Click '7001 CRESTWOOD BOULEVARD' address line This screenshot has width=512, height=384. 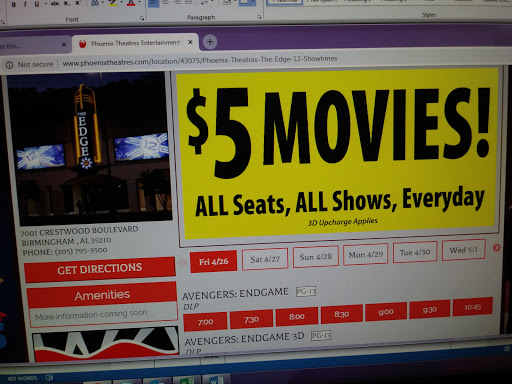(79, 231)
